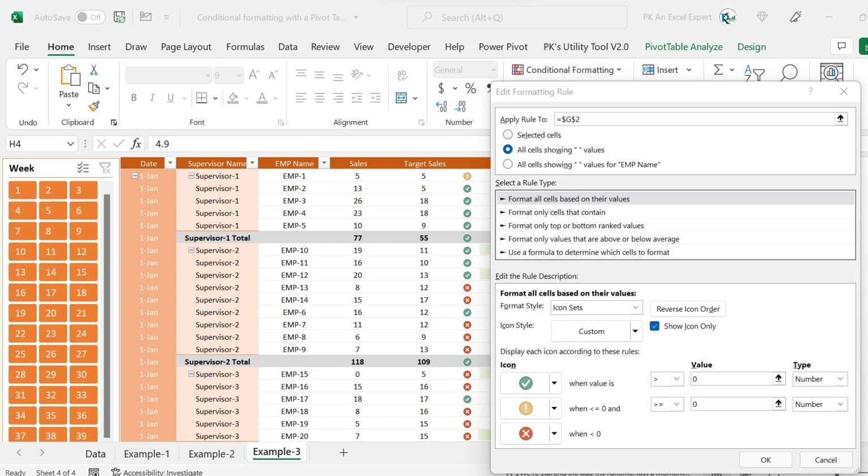
Task: Confirm the rule with OK
Action: (765, 460)
